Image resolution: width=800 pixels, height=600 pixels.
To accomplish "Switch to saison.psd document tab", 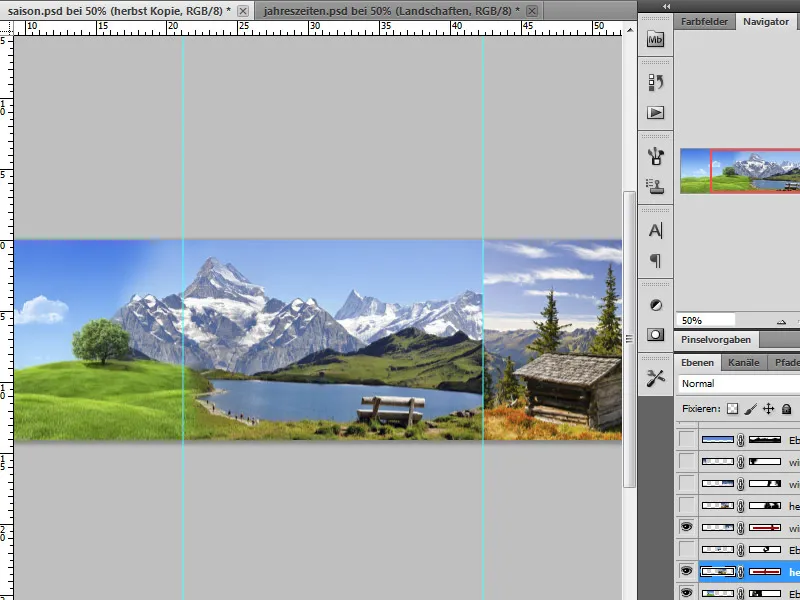I will click(118, 11).
